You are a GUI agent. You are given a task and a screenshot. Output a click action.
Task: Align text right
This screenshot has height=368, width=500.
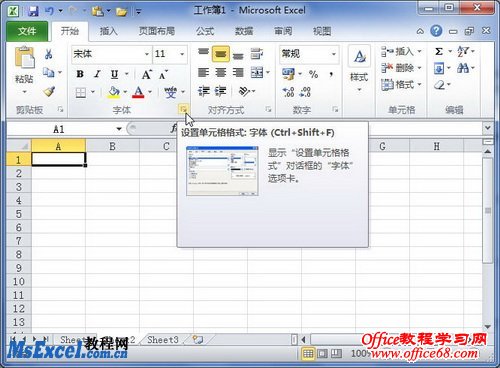238,72
